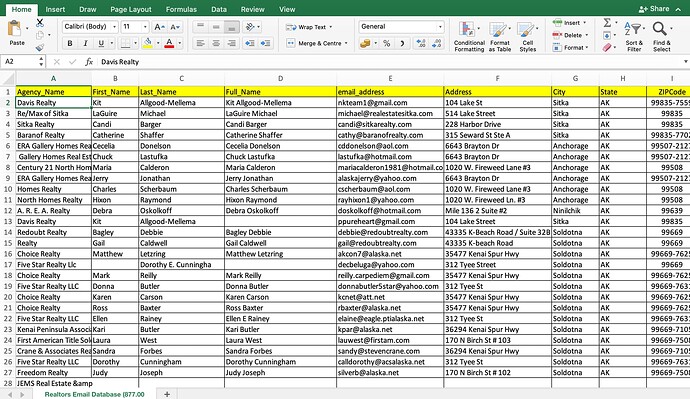Centre text horizontally
Screen dimensions: 690x399
pyautogui.click(x=216, y=43)
